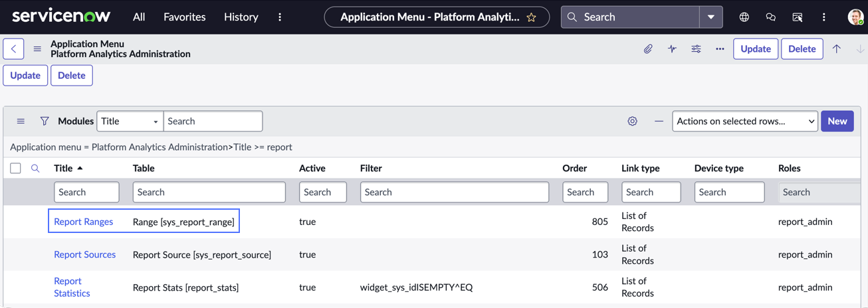Click the Update button in the header
Screen dimensions: 868x308
[756, 49]
